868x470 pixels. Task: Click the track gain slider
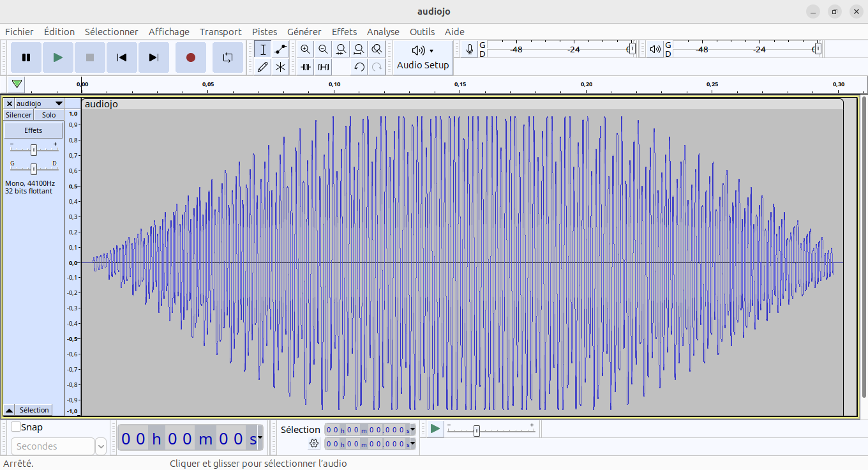click(x=34, y=149)
